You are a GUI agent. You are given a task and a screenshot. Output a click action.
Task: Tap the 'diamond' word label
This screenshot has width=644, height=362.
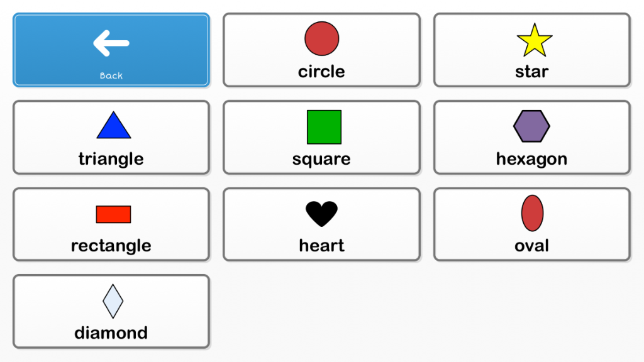111,333
